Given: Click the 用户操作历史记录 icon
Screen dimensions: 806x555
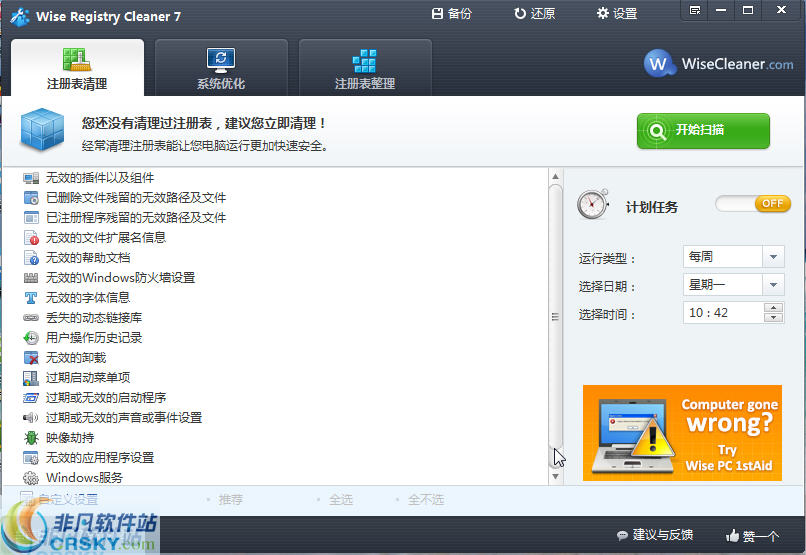Looking at the screenshot, I should 31,338.
